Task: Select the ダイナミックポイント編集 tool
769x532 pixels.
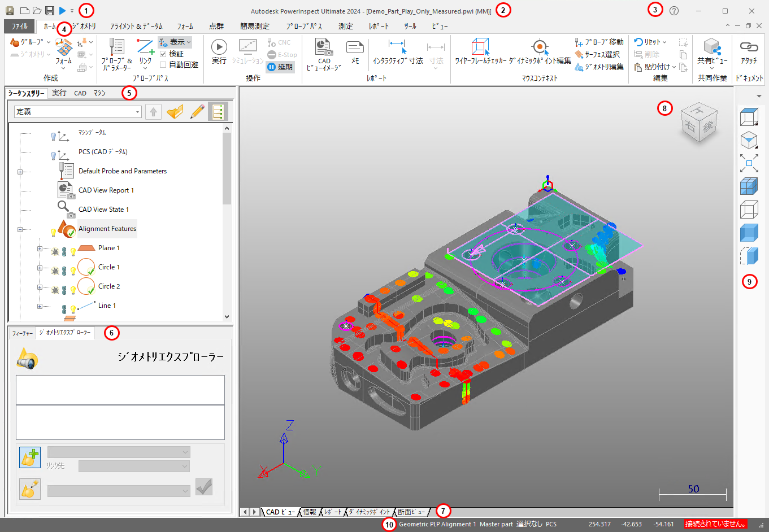Action: [540, 51]
